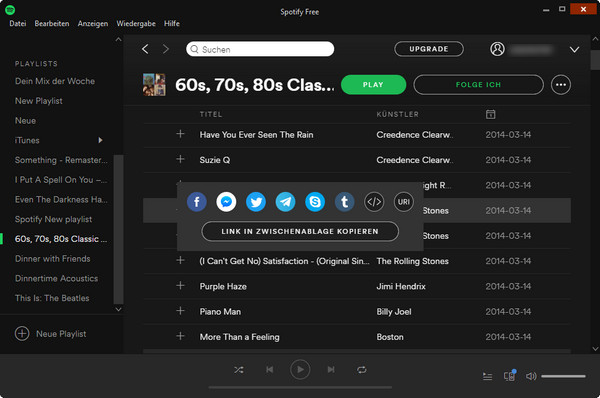Open the Datei menu
600x398 pixels.
pyautogui.click(x=18, y=23)
